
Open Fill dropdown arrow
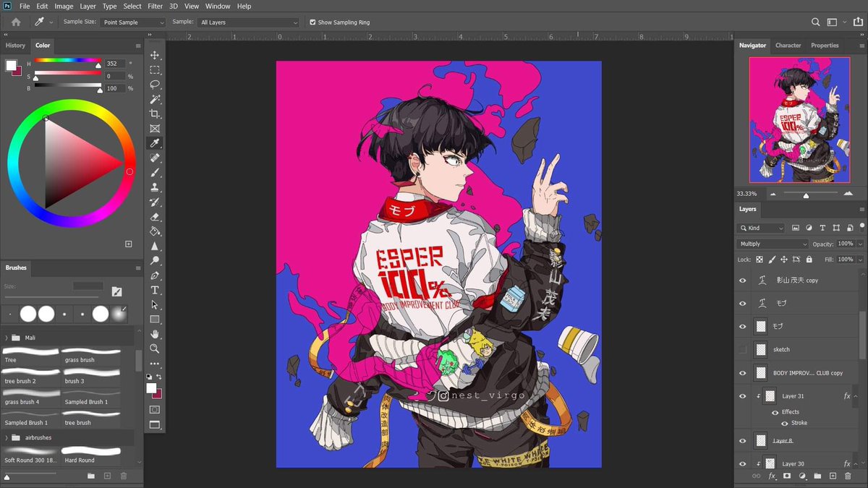click(x=859, y=260)
